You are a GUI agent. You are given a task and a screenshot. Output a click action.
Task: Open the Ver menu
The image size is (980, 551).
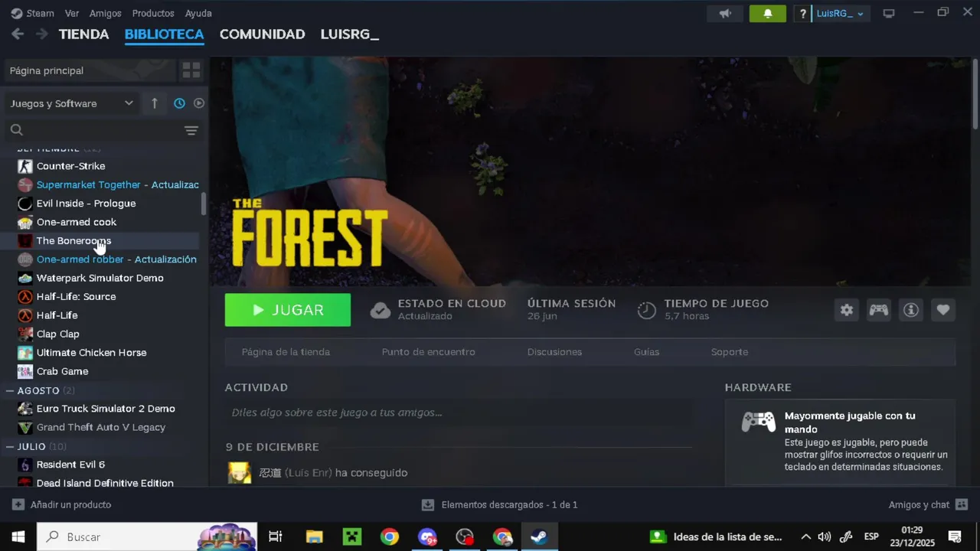[72, 13]
